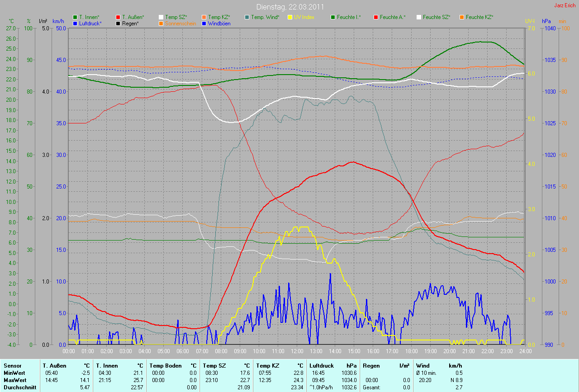Select the Temp. Wind* legend label
Image resolution: width=579 pixels, height=392 pixels.
265,17
